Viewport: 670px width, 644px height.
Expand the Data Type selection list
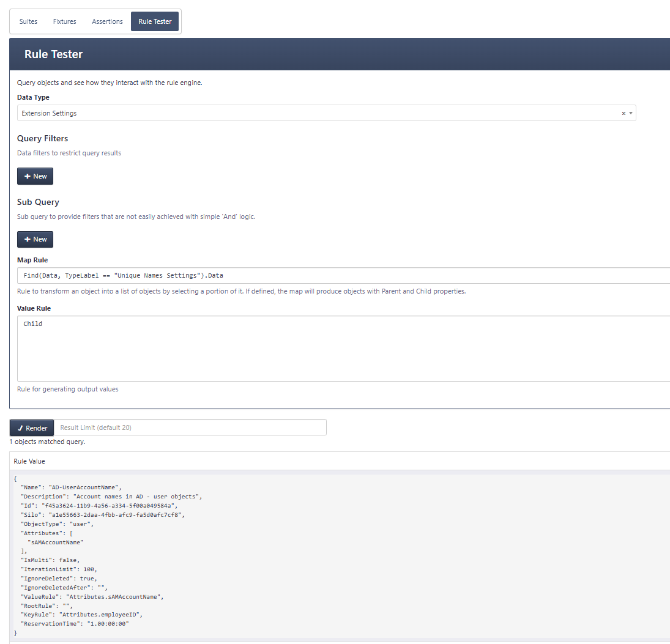pyautogui.click(x=631, y=113)
